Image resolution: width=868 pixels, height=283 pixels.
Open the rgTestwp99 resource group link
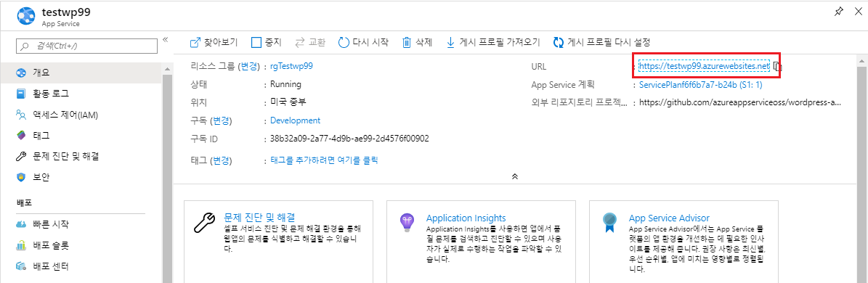pos(291,66)
